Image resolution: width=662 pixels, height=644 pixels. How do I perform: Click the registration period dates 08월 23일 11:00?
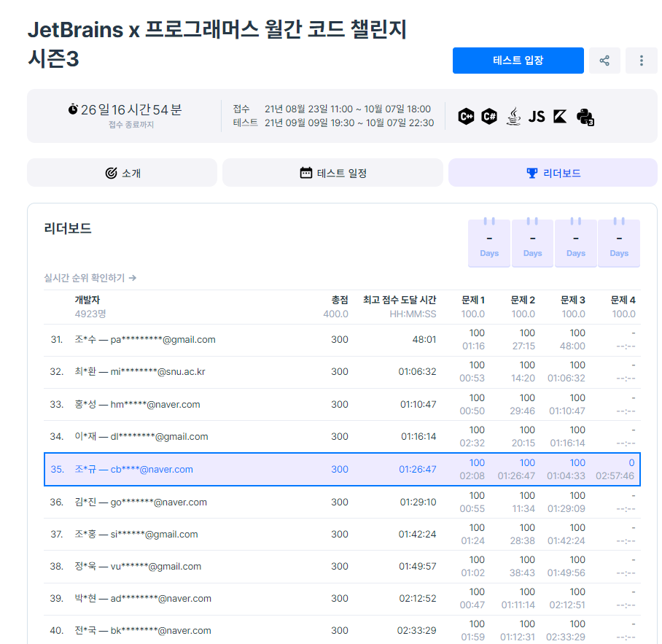(x=308, y=109)
